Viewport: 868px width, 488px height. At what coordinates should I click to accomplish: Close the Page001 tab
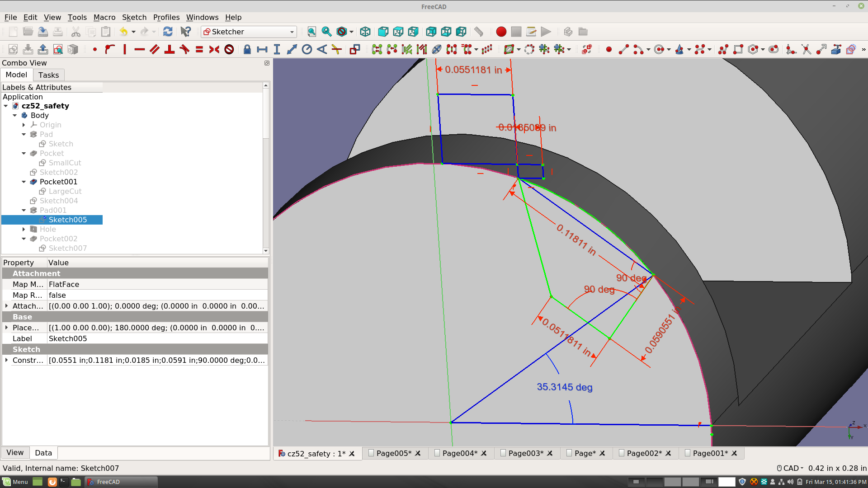[734, 453]
